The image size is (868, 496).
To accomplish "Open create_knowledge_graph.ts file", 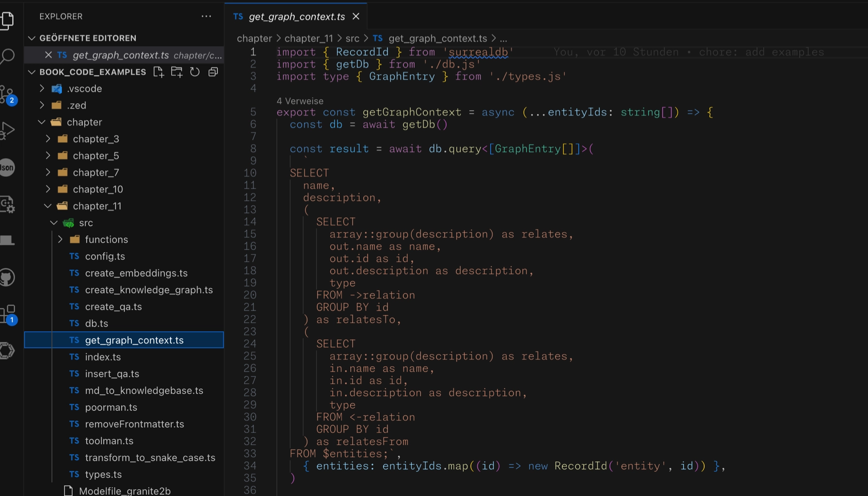I will coord(149,290).
